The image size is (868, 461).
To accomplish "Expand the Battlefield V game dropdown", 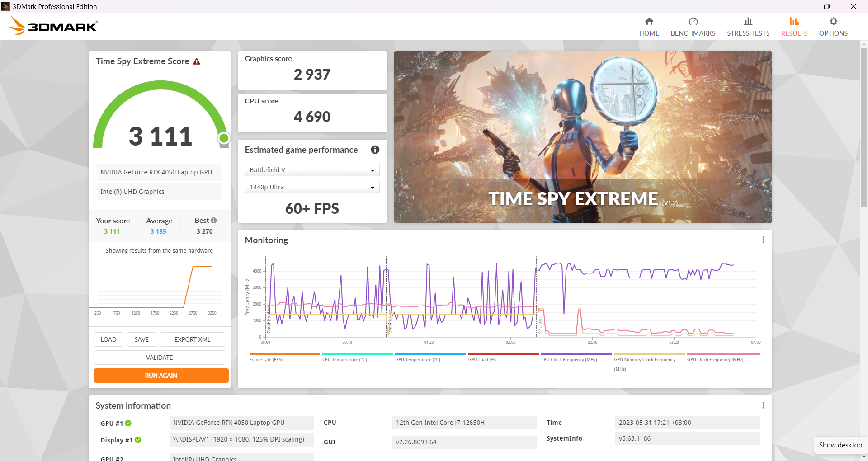I will coord(312,170).
